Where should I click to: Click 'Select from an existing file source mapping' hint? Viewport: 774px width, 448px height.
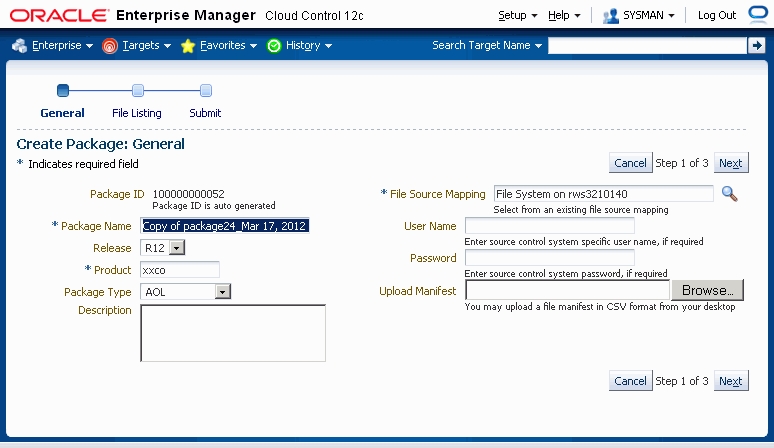point(581,210)
